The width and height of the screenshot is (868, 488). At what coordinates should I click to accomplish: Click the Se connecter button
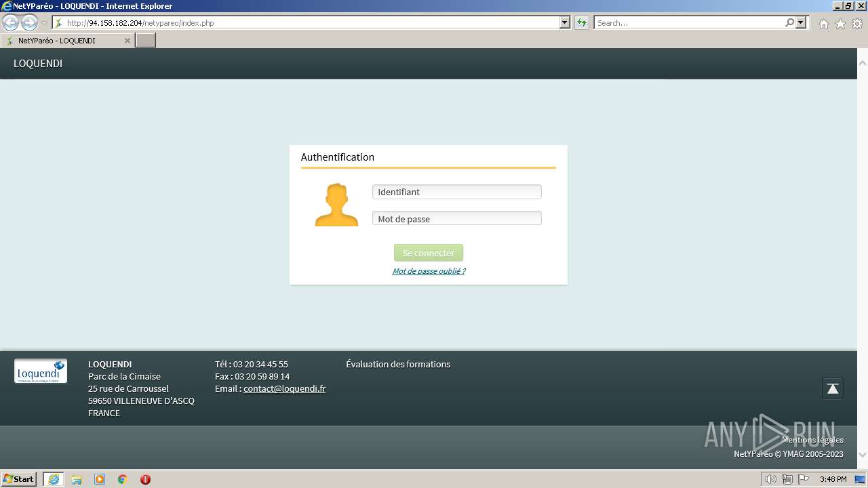(x=429, y=253)
